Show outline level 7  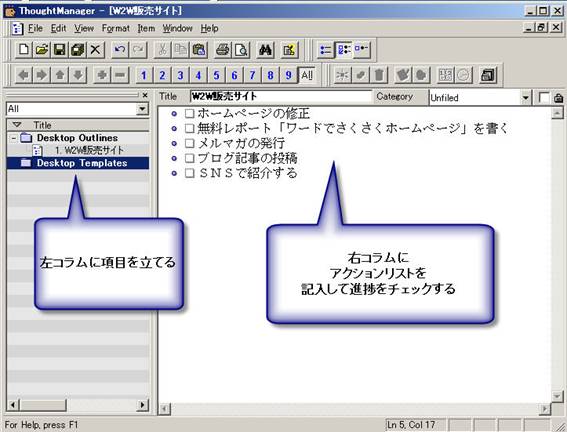tap(252, 75)
